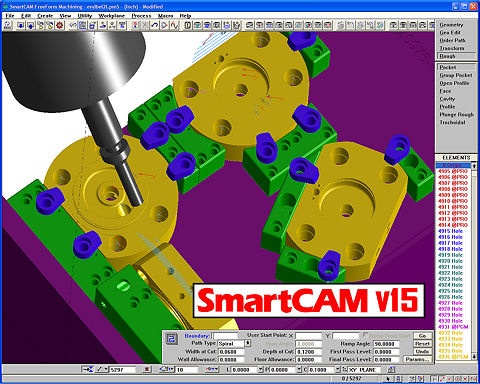The image size is (480, 384).
Task: Choose the Group Pocket process
Action: (456, 75)
